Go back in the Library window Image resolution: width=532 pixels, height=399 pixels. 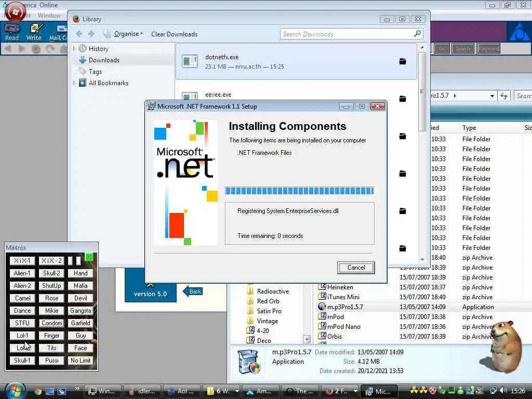tap(79, 34)
